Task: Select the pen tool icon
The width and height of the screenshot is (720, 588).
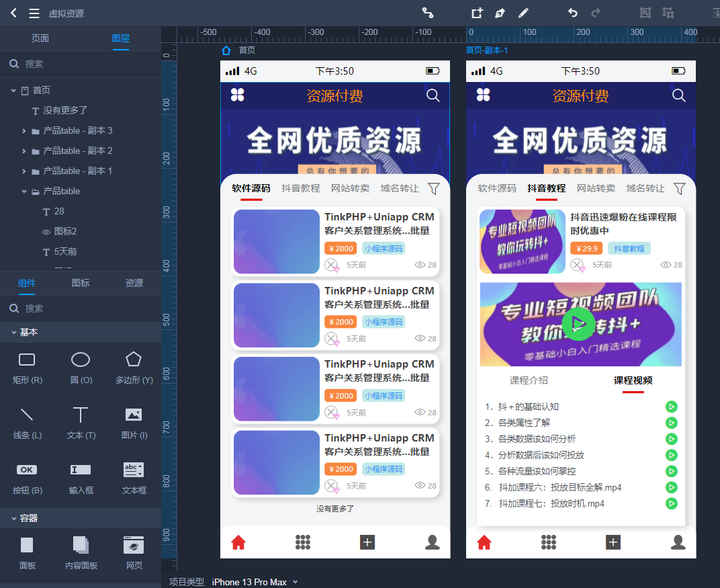Action: pos(500,13)
